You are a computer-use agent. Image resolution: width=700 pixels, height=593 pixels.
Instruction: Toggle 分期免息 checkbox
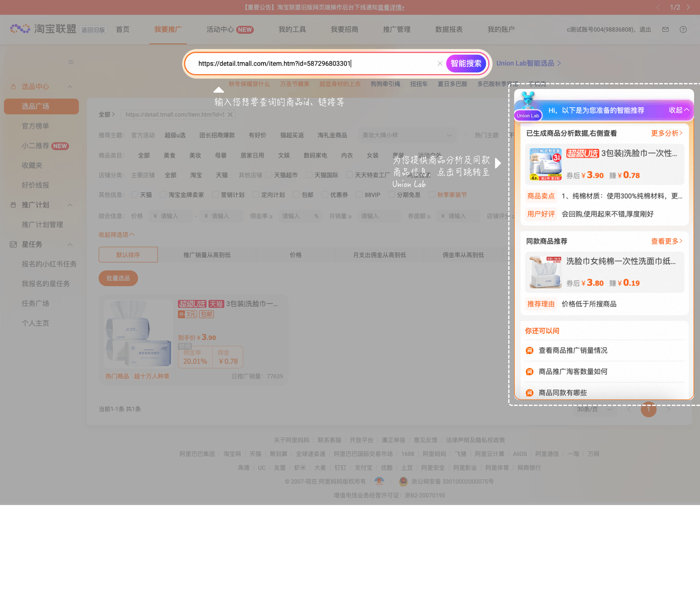coord(392,194)
